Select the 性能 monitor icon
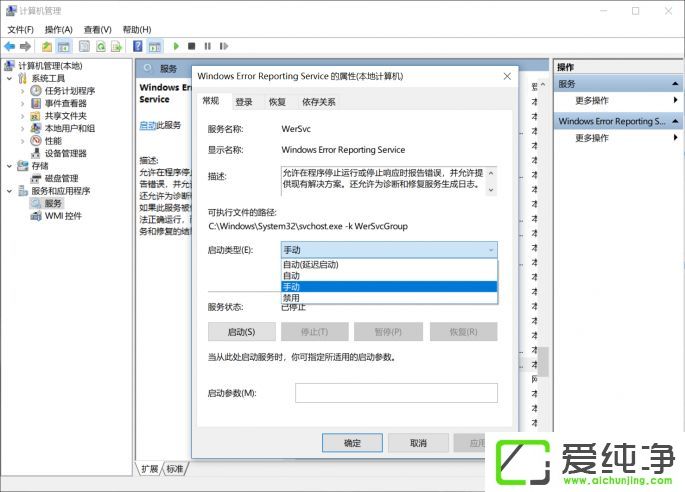The image size is (685, 492). pos(36,141)
